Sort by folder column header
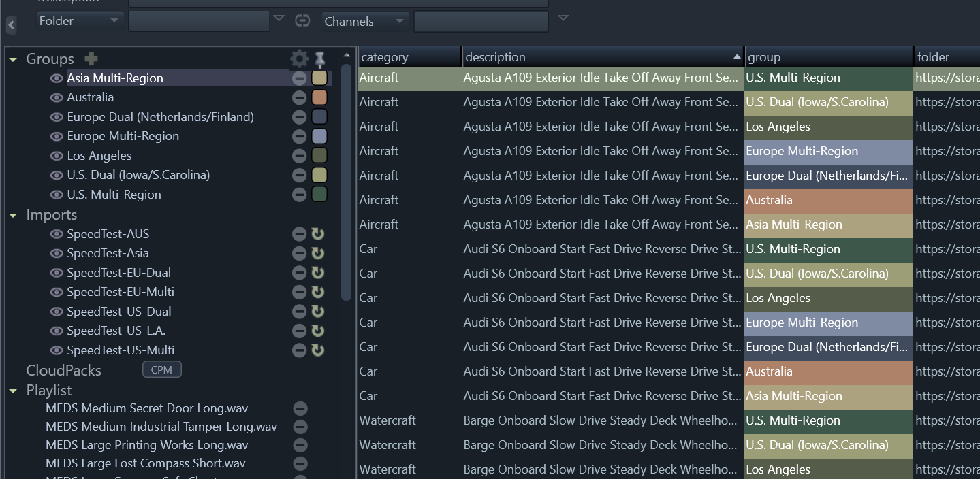 [x=947, y=57]
